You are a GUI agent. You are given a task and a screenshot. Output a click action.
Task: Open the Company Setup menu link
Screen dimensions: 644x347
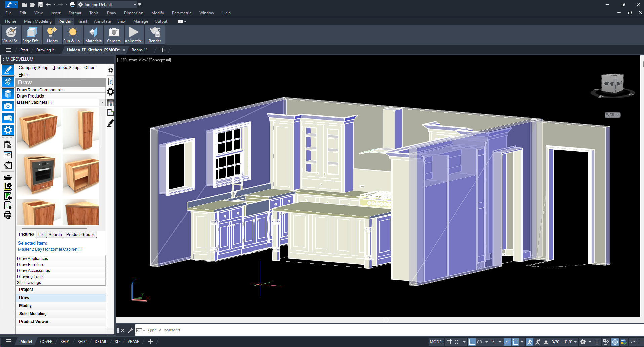pos(34,68)
